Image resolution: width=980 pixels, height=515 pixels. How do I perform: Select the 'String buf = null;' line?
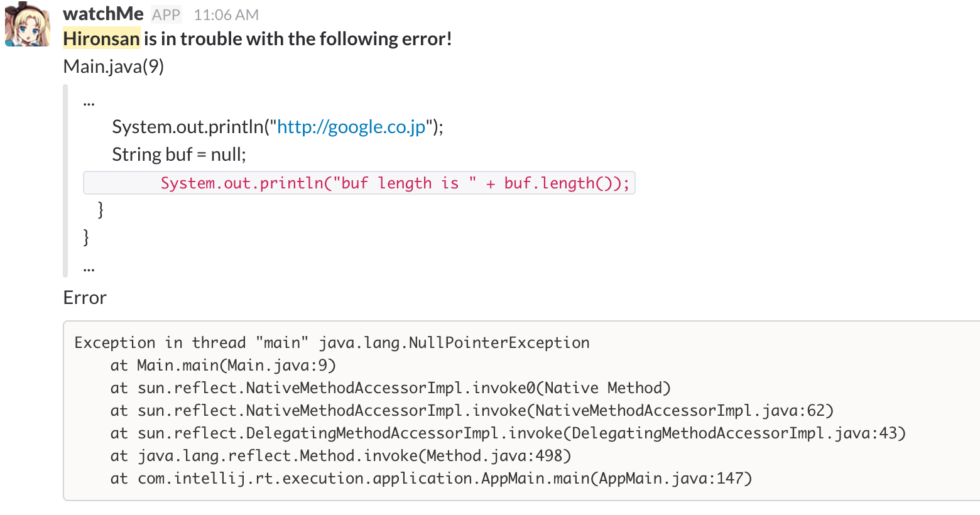pos(179,154)
